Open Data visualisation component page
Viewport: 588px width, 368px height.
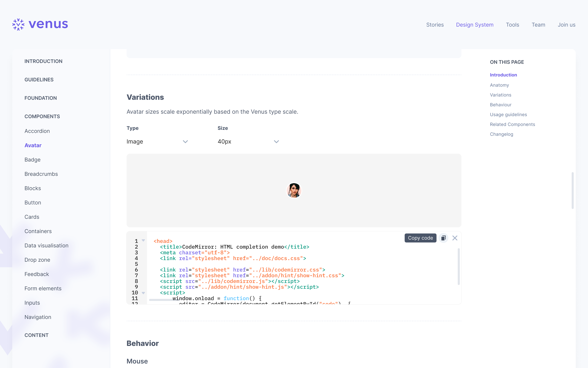(46, 246)
